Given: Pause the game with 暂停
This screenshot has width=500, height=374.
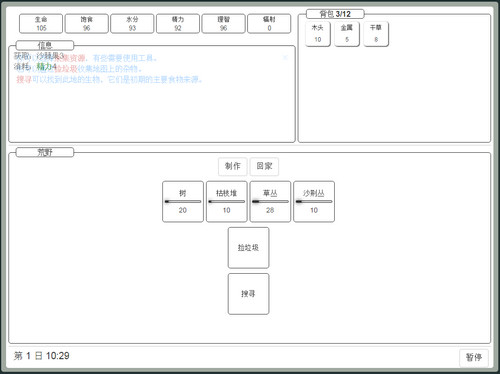Looking at the screenshot, I should pyautogui.click(x=474, y=358).
